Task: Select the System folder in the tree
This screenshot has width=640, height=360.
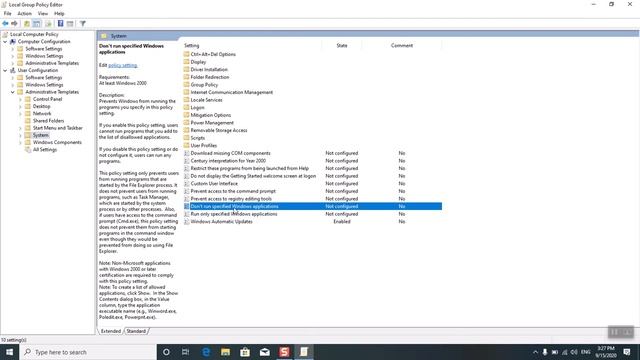Action: 41,135
